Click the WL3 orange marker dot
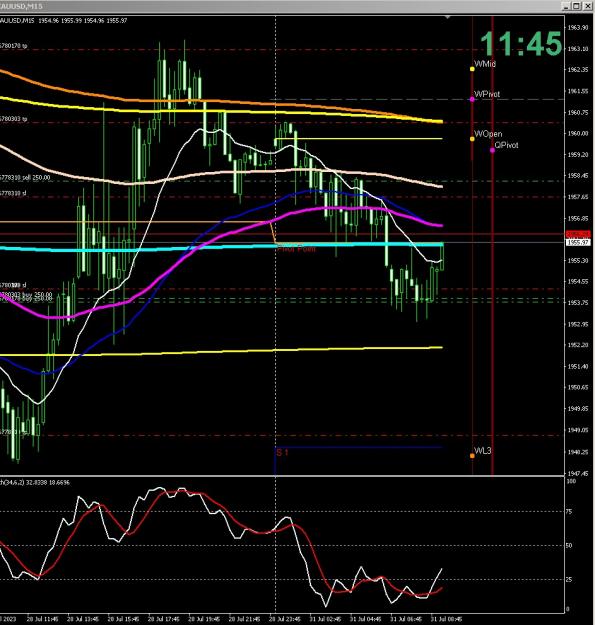 (x=472, y=456)
